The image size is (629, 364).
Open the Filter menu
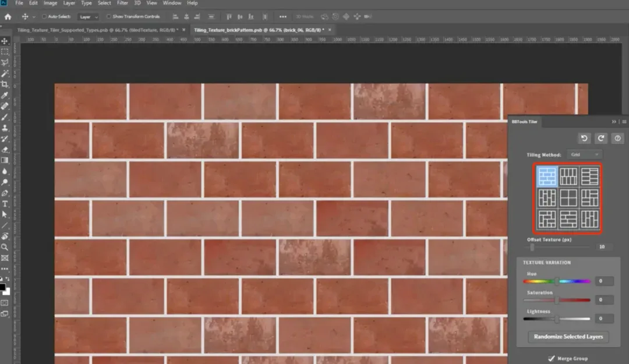point(122,3)
